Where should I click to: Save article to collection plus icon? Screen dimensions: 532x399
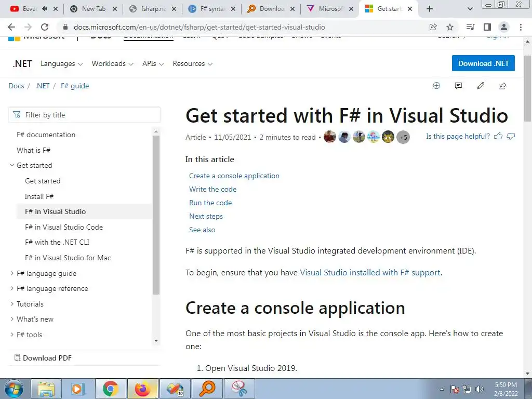point(436,86)
